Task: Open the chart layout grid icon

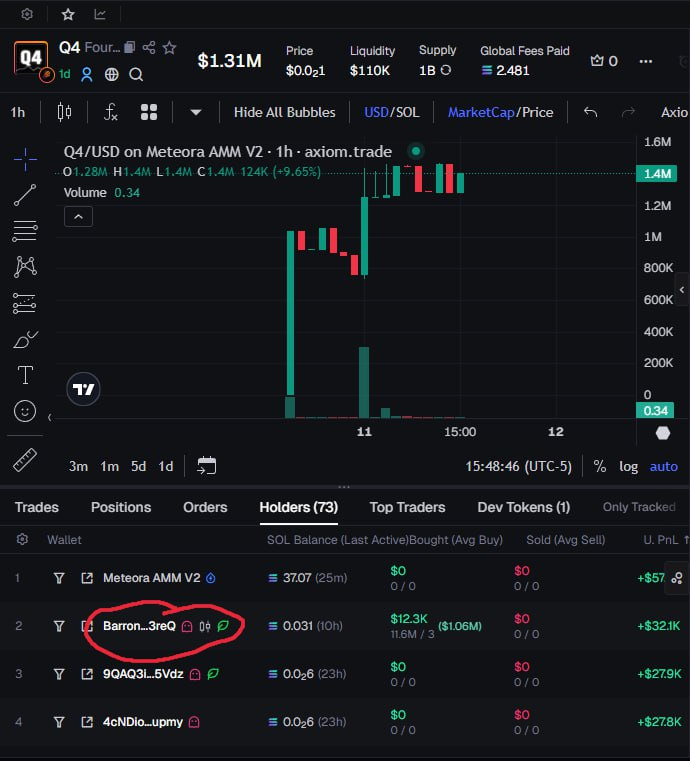Action: [149, 112]
